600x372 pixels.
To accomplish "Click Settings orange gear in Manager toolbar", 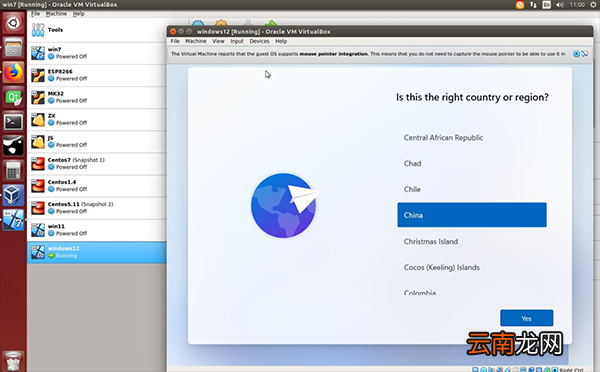I will click(221, 23).
